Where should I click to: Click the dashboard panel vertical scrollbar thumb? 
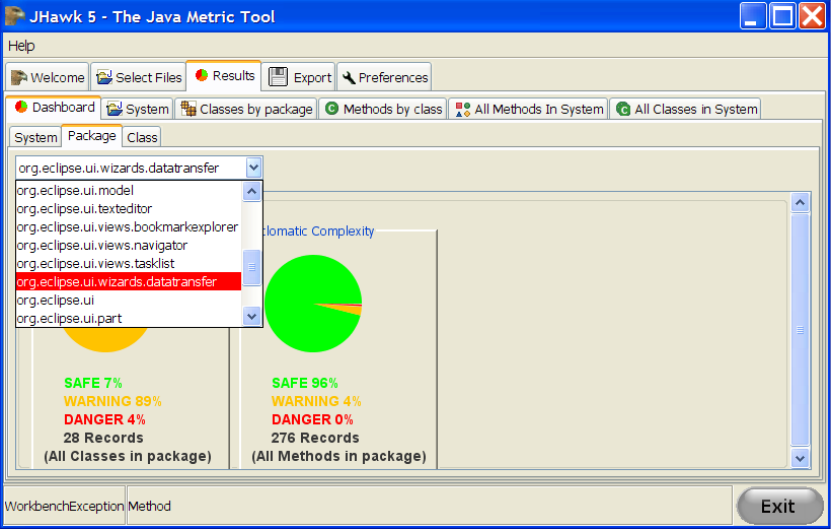[x=800, y=330]
